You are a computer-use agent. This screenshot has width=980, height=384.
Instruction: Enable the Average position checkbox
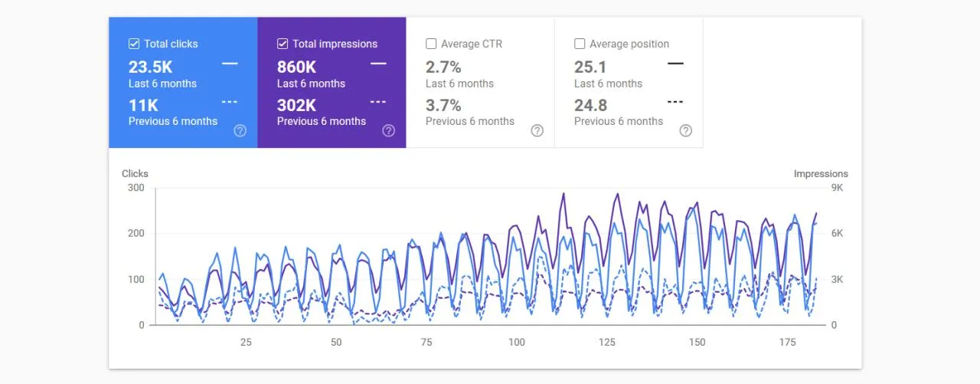coord(580,44)
